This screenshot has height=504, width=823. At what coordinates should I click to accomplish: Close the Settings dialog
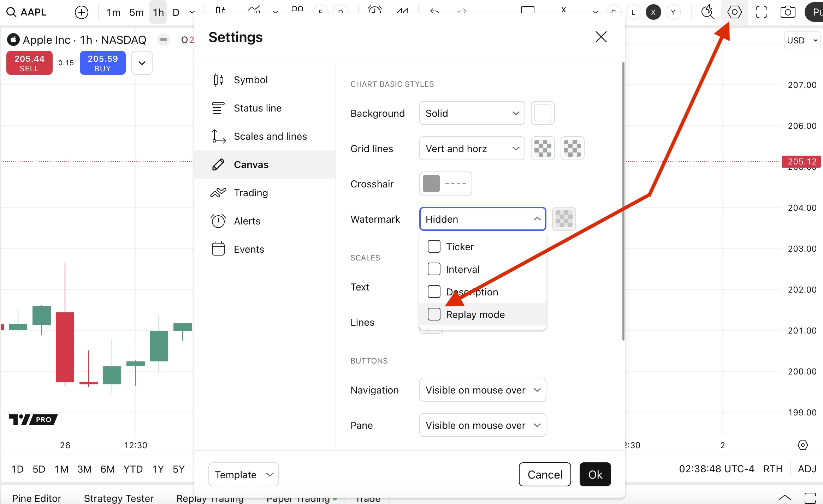tap(601, 37)
